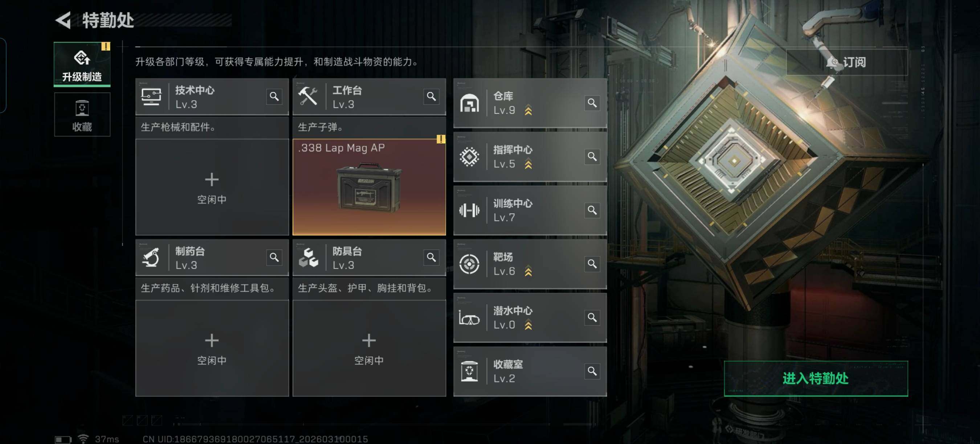Click the 订阅 subscribe button
The height and width of the screenshot is (444, 980).
[847, 62]
